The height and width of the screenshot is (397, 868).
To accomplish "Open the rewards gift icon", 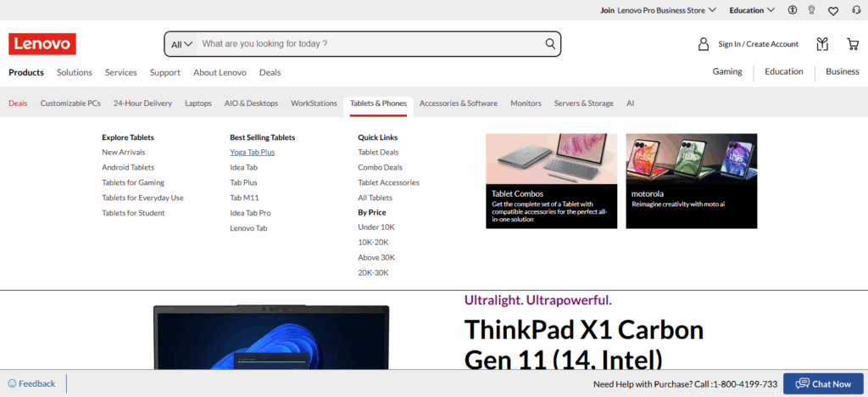I will (822, 44).
